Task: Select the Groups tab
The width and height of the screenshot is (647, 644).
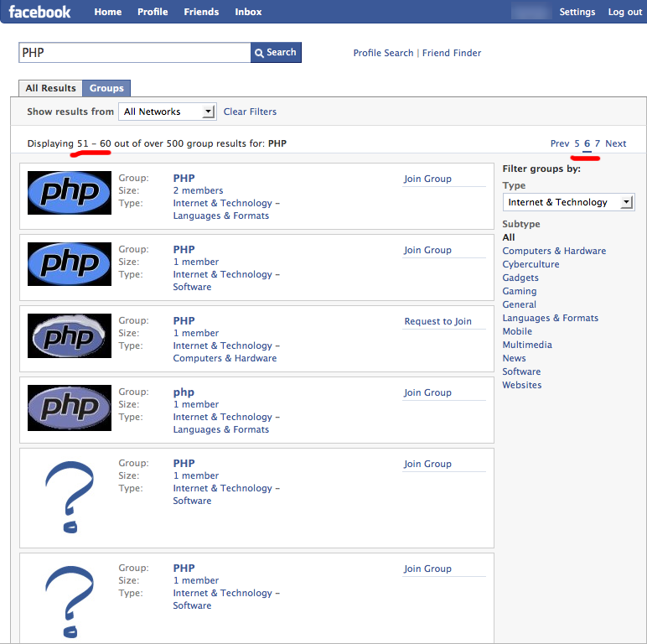Action: pos(106,88)
